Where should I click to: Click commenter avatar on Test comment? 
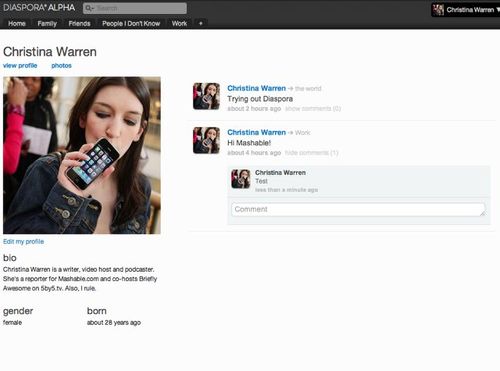pyautogui.click(x=241, y=179)
